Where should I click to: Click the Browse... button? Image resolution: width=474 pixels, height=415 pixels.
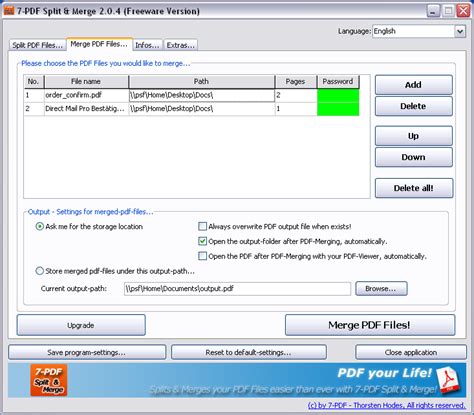point(381,289)
